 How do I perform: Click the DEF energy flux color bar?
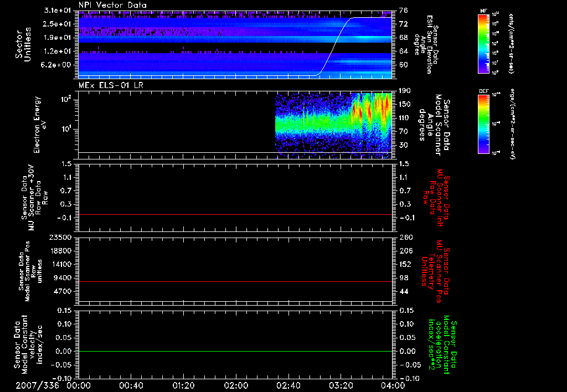coord(483,124)
